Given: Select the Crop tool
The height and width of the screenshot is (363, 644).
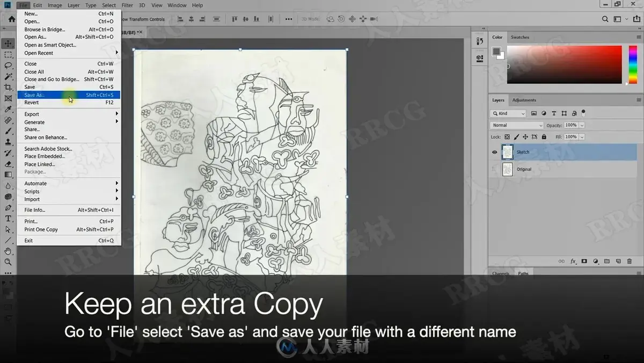Looking at the screenshot, I should [x=8, y=87].
